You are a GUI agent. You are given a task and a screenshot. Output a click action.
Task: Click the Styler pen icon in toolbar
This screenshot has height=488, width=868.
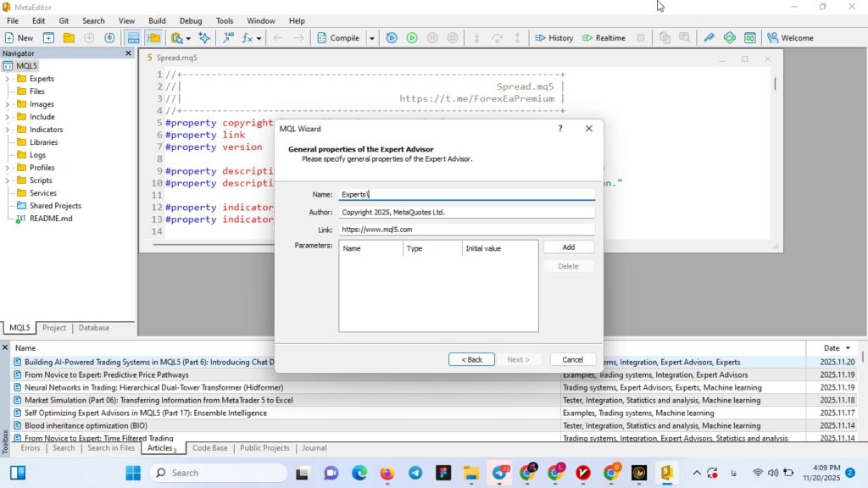click(x=709, y=38)
